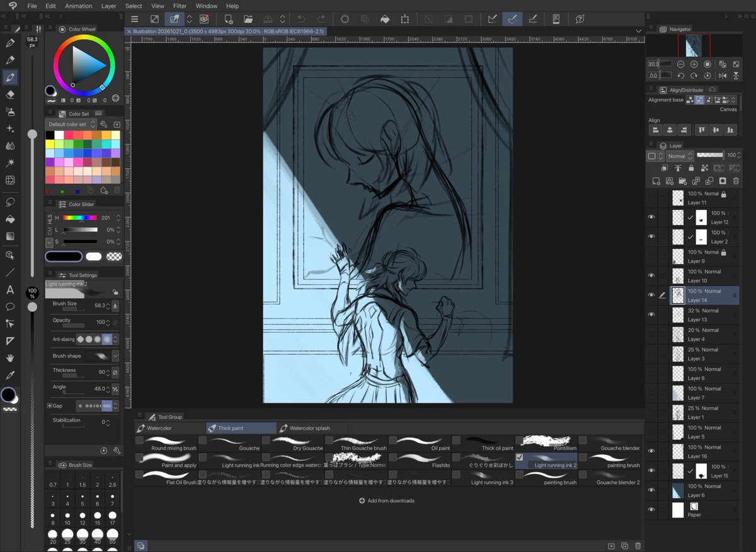The image size is (756, 552).
Task: Select the Flat Oil Brush
Action: pos(166,478)
